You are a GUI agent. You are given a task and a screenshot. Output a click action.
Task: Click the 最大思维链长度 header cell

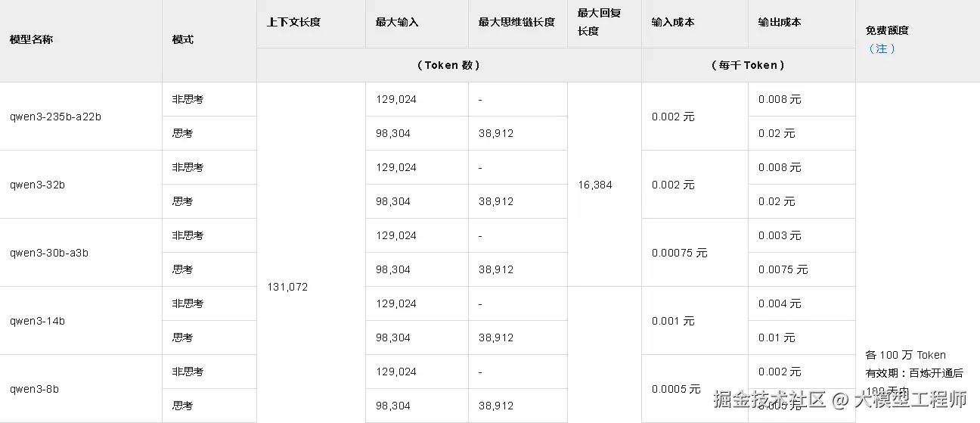click(x=516, y=22)
